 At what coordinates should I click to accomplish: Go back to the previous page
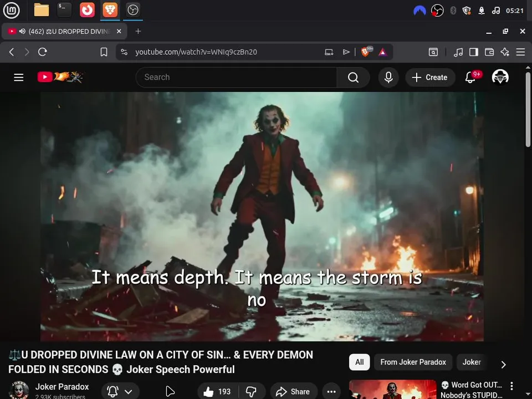coord(12,52)
